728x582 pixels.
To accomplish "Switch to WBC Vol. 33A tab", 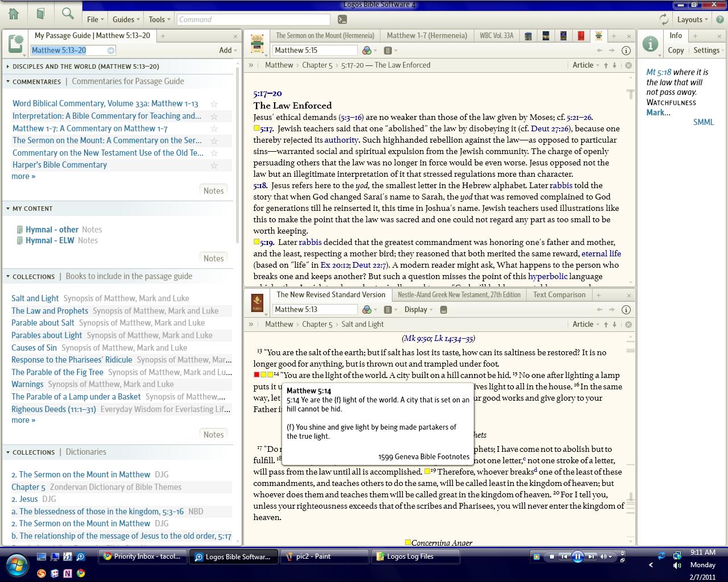I will [x=497, y=35].
